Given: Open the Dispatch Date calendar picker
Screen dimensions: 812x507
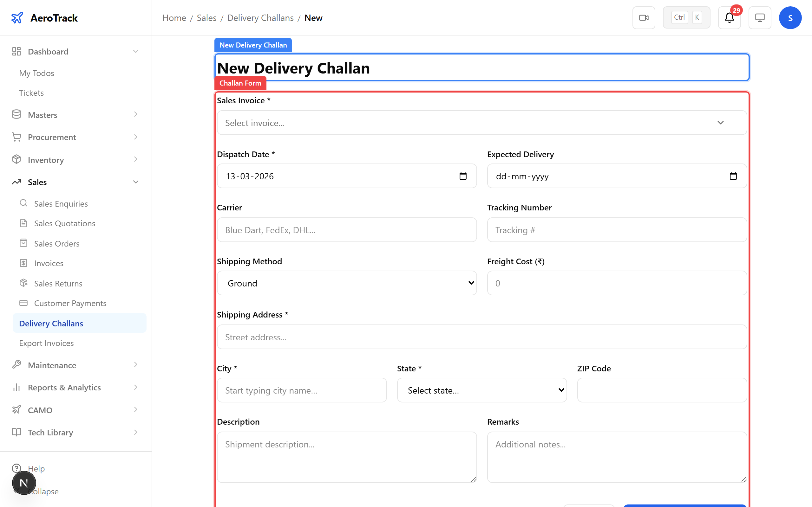Looking at the screenshot, I should tap(463, 176).
